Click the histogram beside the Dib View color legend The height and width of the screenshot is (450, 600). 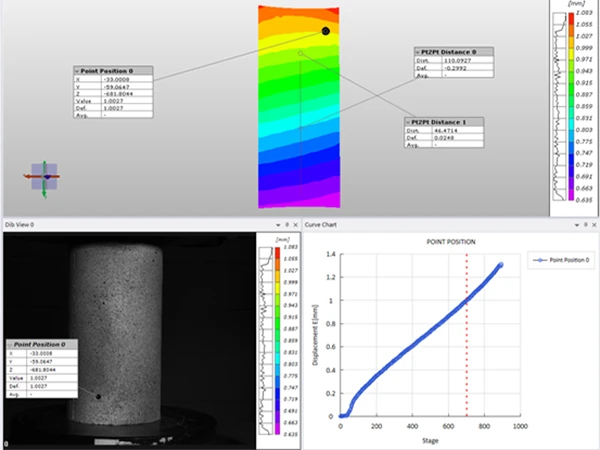(266, 341)
